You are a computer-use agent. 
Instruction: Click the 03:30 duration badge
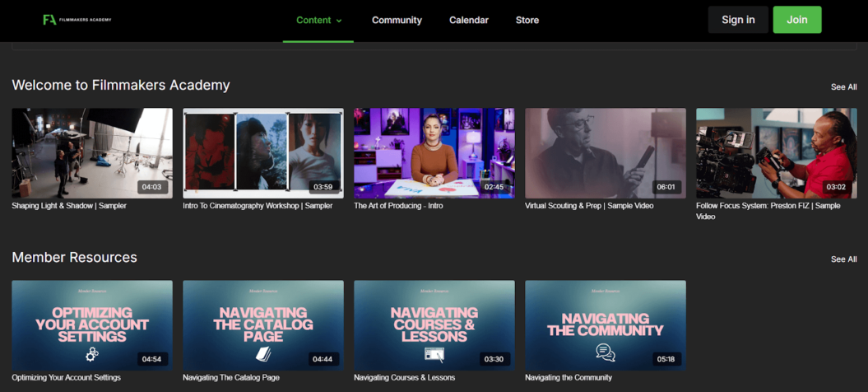tap(494, 359)
